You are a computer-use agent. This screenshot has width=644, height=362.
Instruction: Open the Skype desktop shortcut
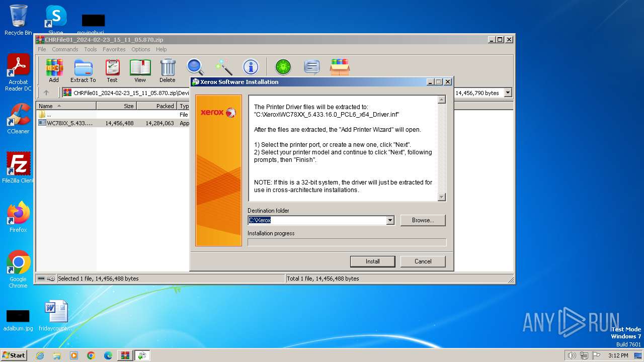point(56,20)
